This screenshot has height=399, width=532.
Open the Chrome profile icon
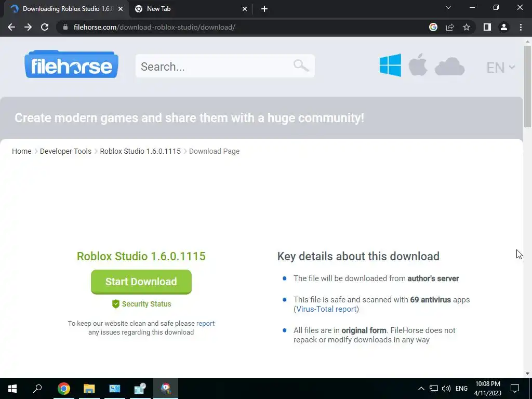pyautogui.click(x=504, y=27)
